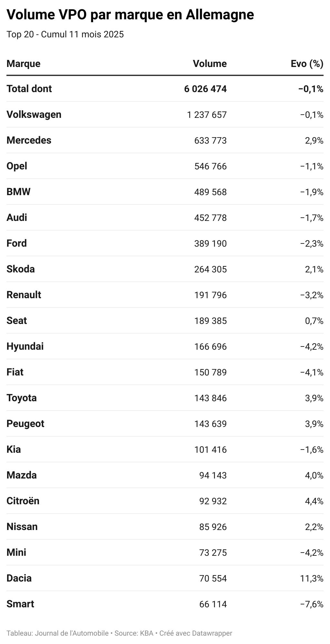Screen dimensions: 330x644
Task: Click the Renault evolution value −3,2%
Action: (x=312, y=295)
